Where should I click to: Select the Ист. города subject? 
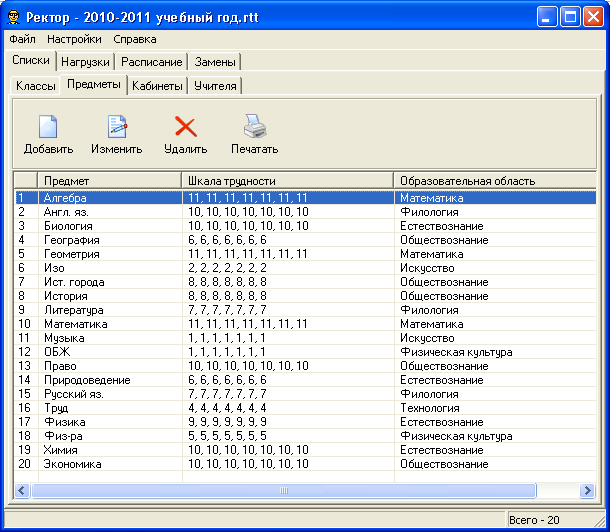click(x=74, y=282)
